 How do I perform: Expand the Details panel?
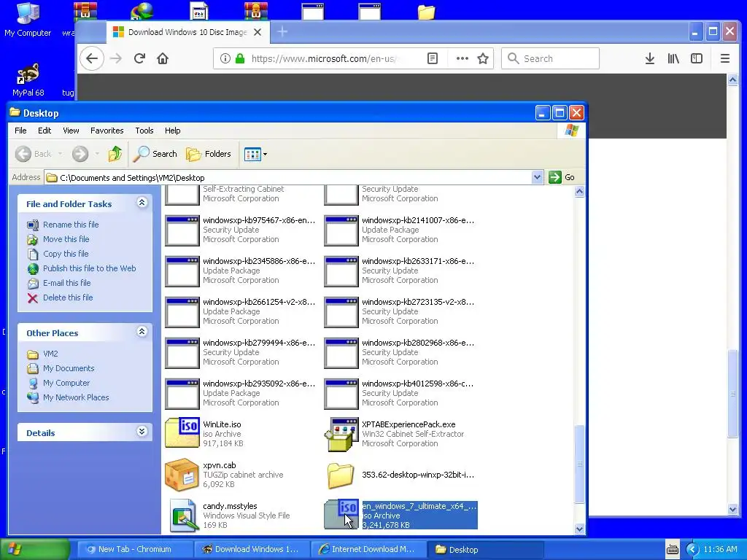[142, 432]
